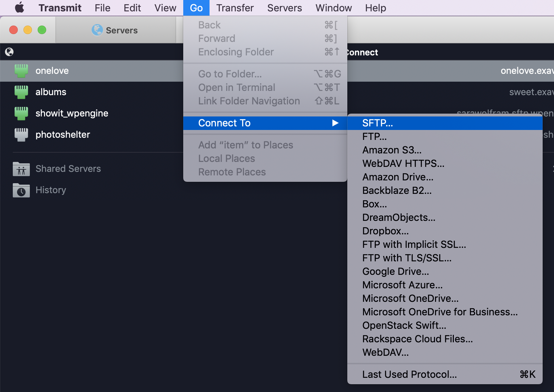The width and height of the screenshot is (554, 392).
Task: Open the Shared Servers folder icon
Action: (21, 169)
